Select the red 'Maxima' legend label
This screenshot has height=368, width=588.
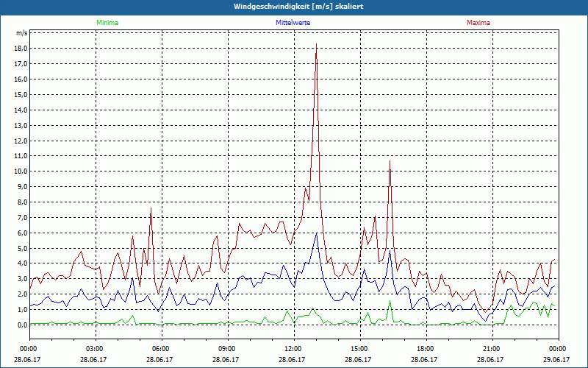click(478, 23)
